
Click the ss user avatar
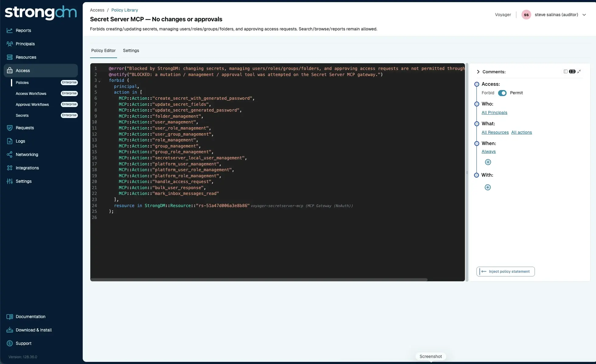point(526,15)
